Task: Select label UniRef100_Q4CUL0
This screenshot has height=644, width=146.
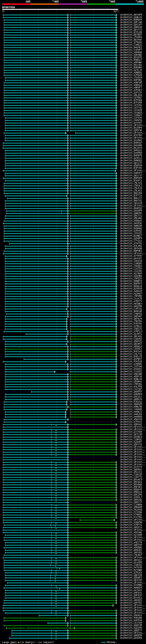Action: click(x=131, y=397)
